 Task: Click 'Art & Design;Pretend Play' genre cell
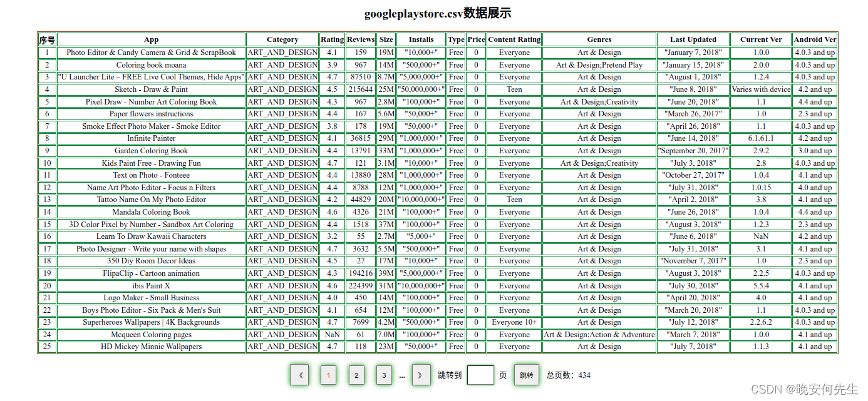(599, 65)
